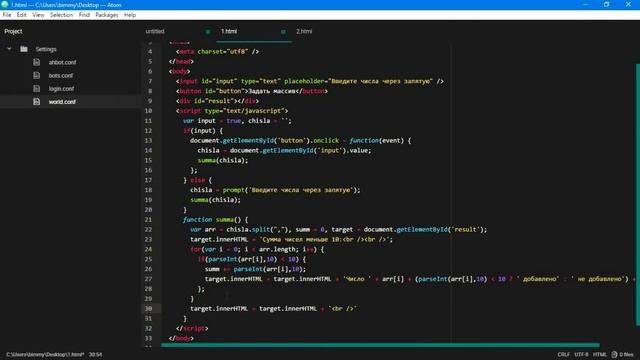The height and width of the screenshot is (360, 640).
Task: Click the file icon beside bots.conf
Action: 37,75
